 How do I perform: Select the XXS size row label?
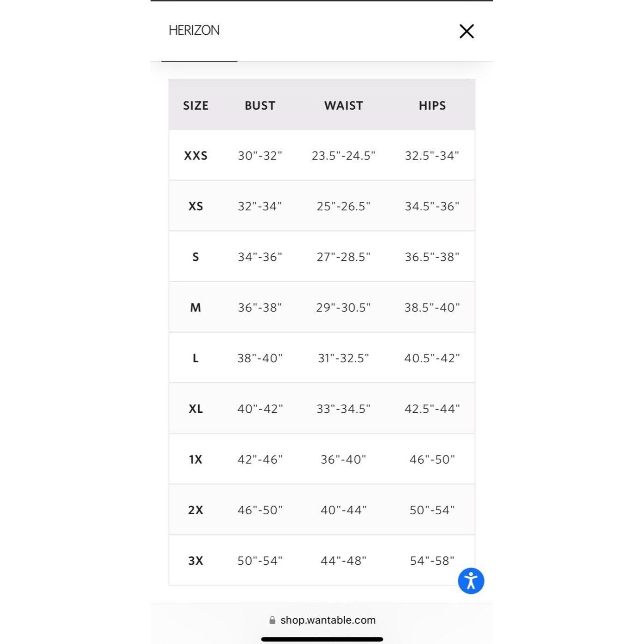pos(196,156)
